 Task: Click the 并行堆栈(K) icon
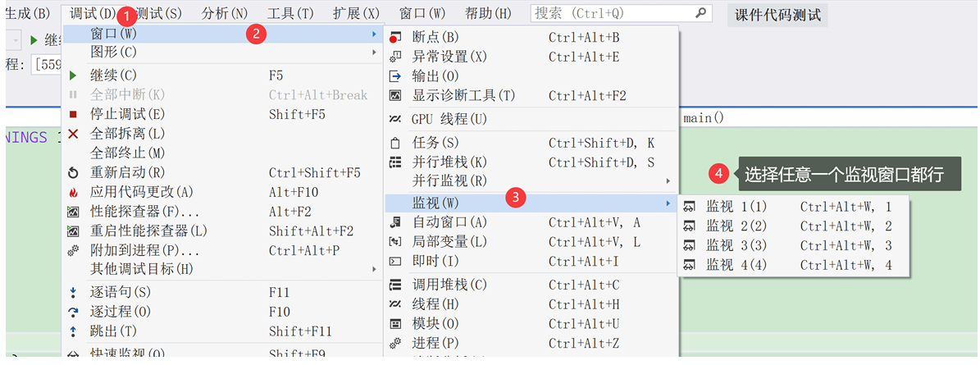tap(394, 162)
